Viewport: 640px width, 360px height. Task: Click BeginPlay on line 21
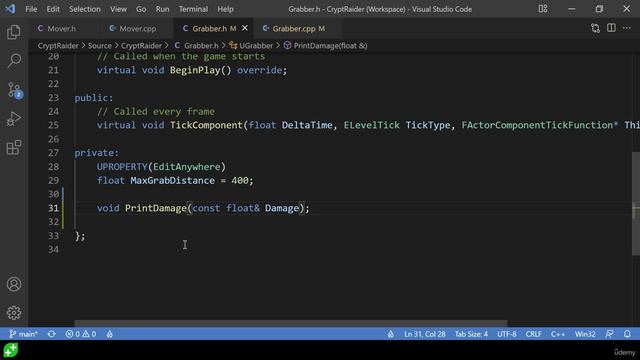tap(195, 70)
